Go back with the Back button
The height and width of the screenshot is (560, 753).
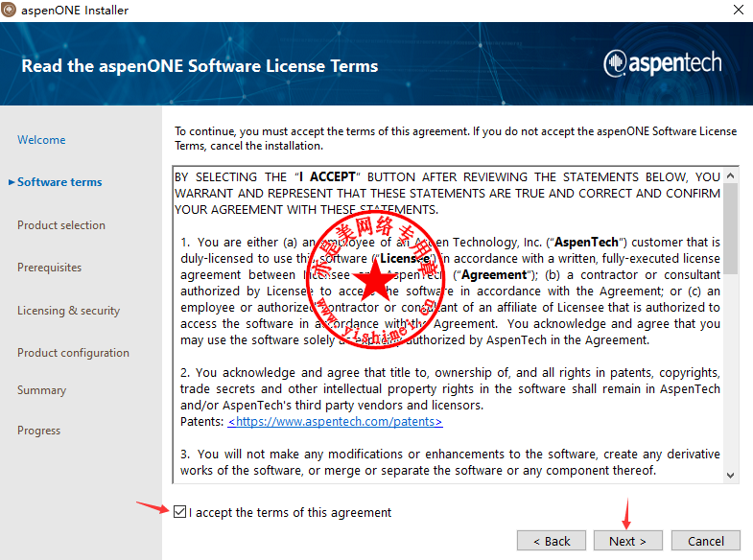click(552, 541)
